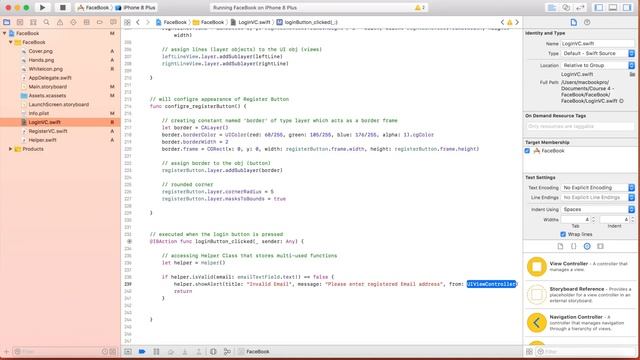The height and width of the screenshot is (360, 640).
Task: Toggle the navigator panel visibility
Action: [599, 7]
